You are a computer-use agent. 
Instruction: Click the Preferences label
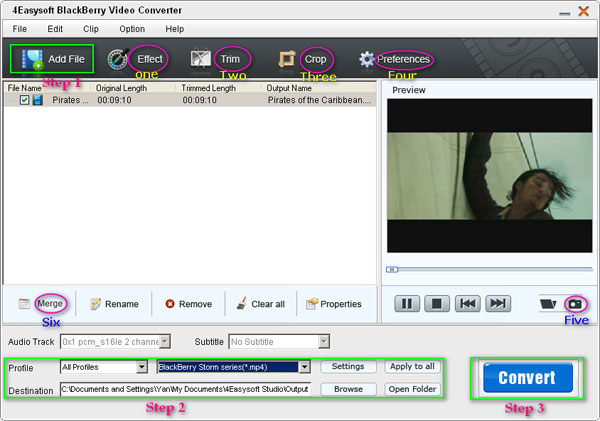pos(403,59)
